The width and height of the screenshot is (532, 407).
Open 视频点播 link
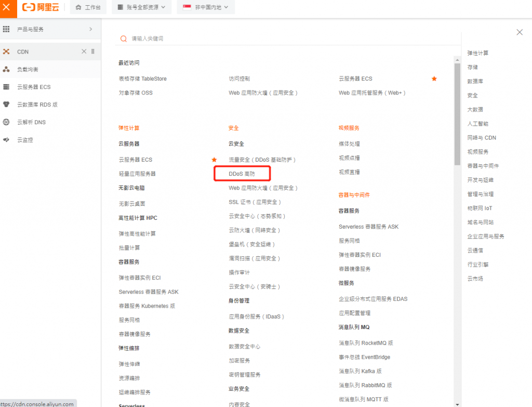pyautogui.click(x=349, y=158)
